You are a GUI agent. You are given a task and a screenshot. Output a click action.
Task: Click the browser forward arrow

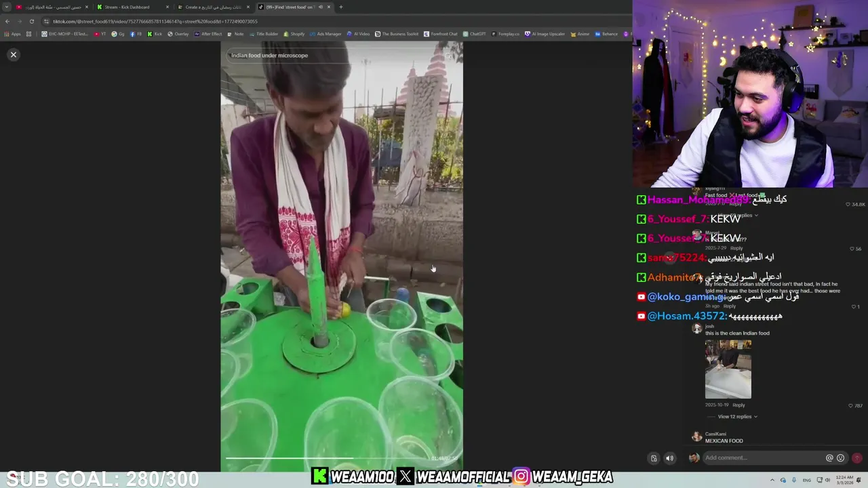(19, 22)
